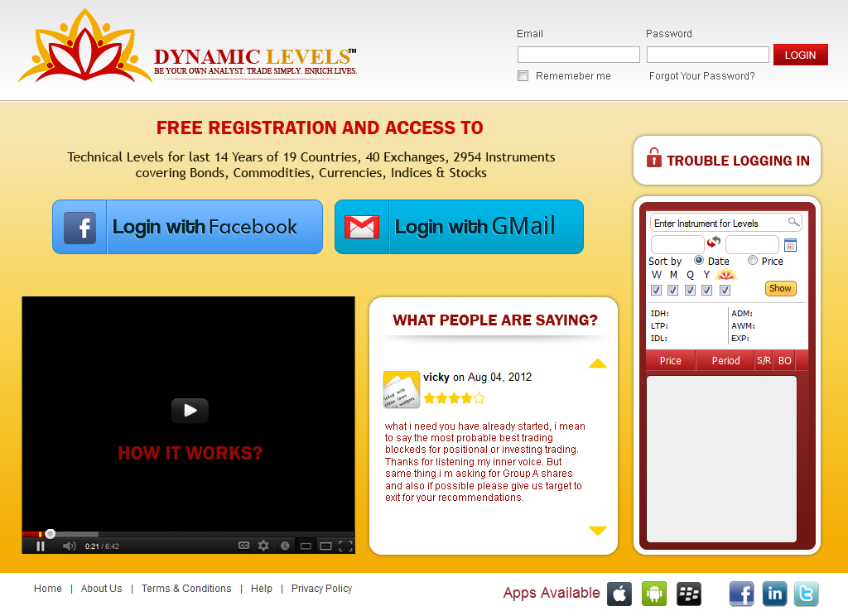This screenshot has width=848, height=616.
Task: Open the calendar date picker icon
Action: click(x=790, y=245)
